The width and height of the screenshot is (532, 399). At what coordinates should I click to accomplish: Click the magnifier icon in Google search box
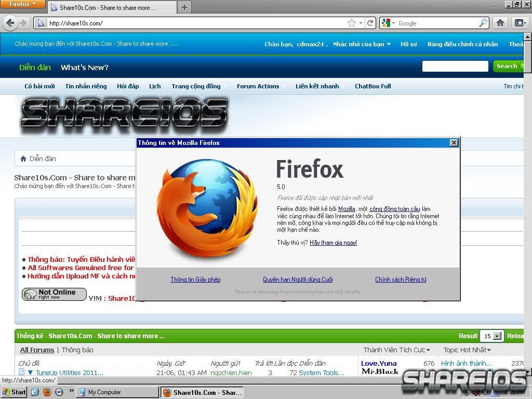point(483,23)
